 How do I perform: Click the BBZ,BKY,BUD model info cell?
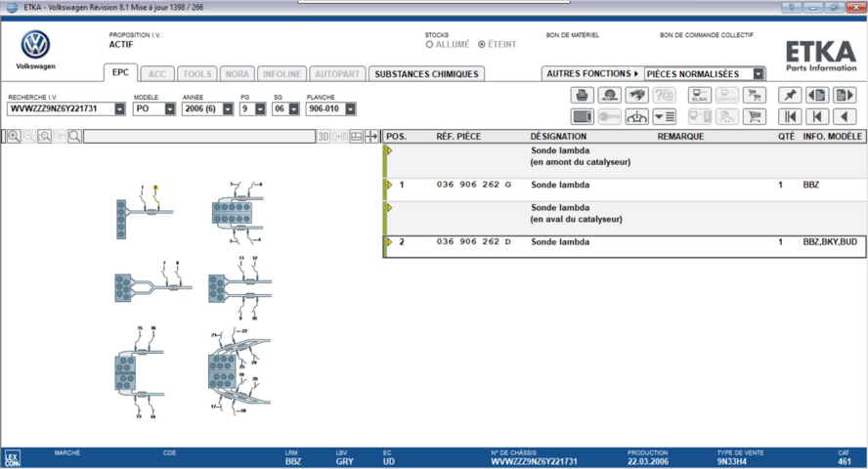coord(830,241)
